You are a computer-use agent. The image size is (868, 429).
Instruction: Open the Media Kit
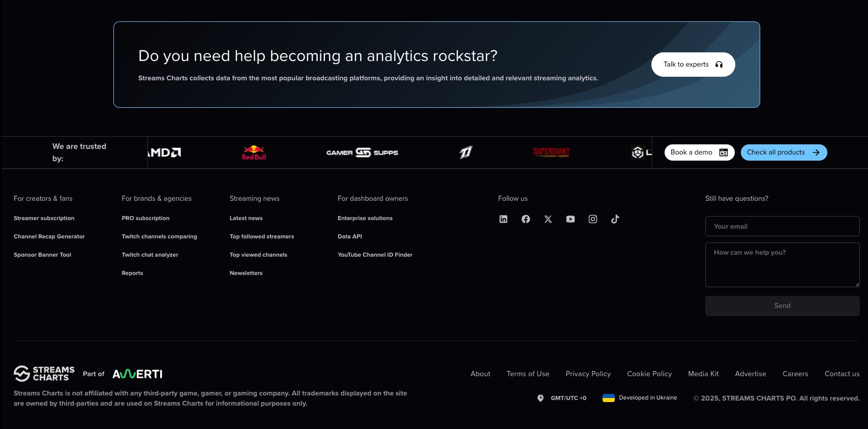click(703, 374)
